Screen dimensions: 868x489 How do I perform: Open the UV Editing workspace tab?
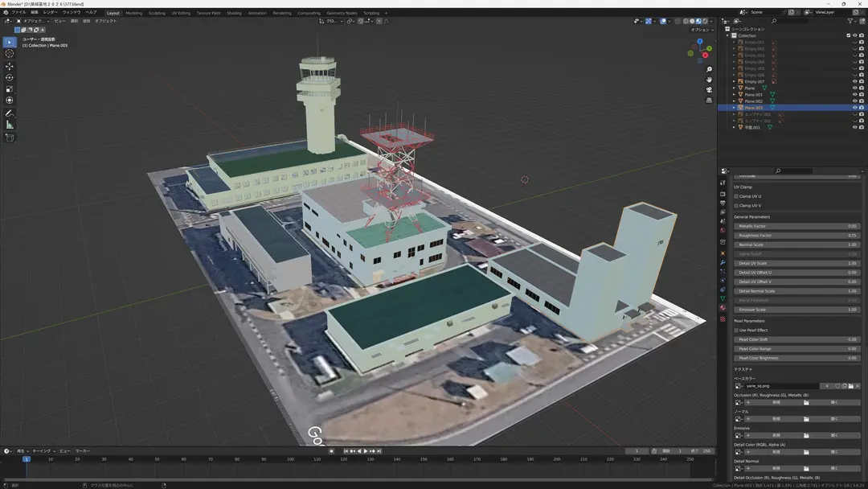pyautogui.click(x=181, y=13)
